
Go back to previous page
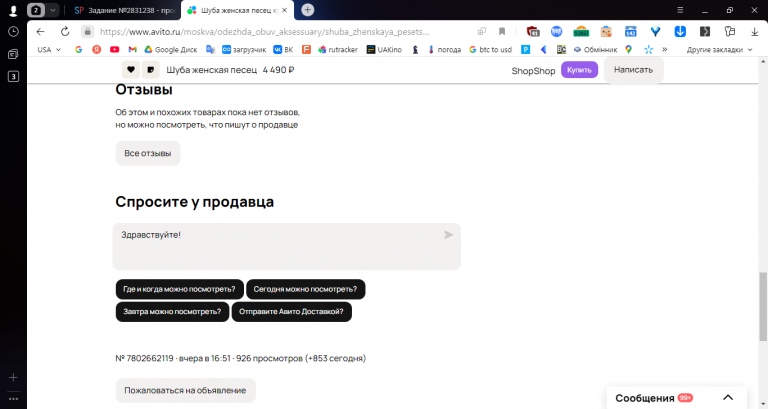pyautogui.click(x=40, y=31)
